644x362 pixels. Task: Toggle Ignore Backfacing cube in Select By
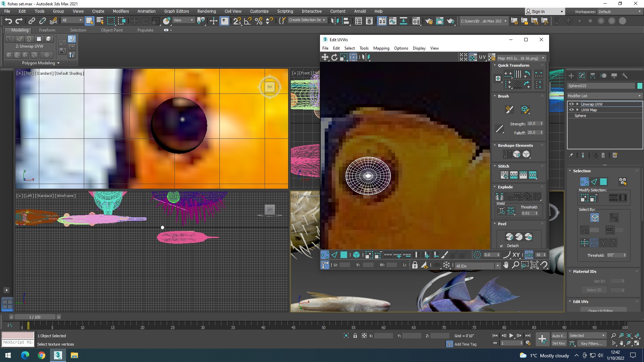595,218
